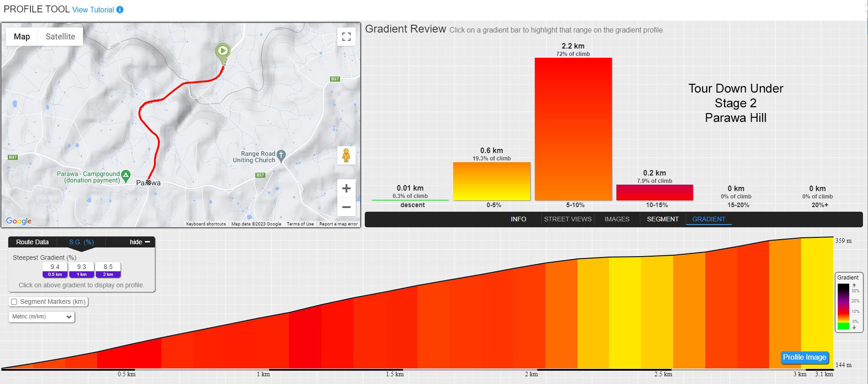Zoom in on the map

(x=346, y=188)
